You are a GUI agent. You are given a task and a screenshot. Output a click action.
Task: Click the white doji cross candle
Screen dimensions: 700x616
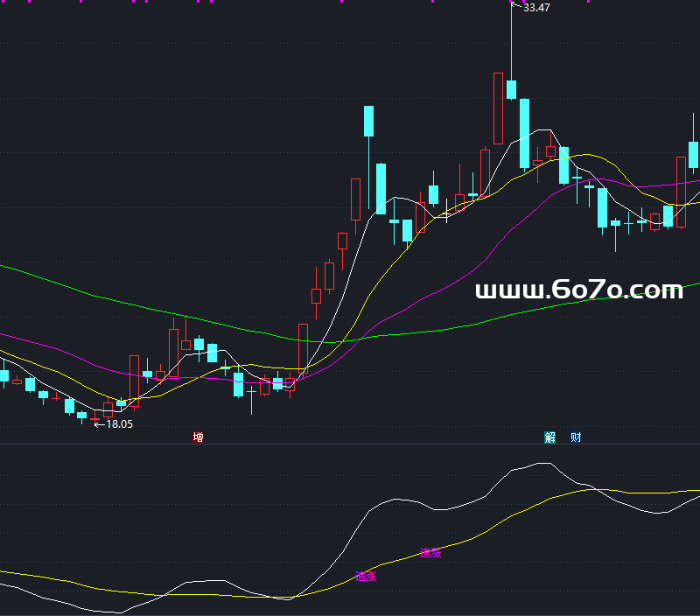pos(446,215)
